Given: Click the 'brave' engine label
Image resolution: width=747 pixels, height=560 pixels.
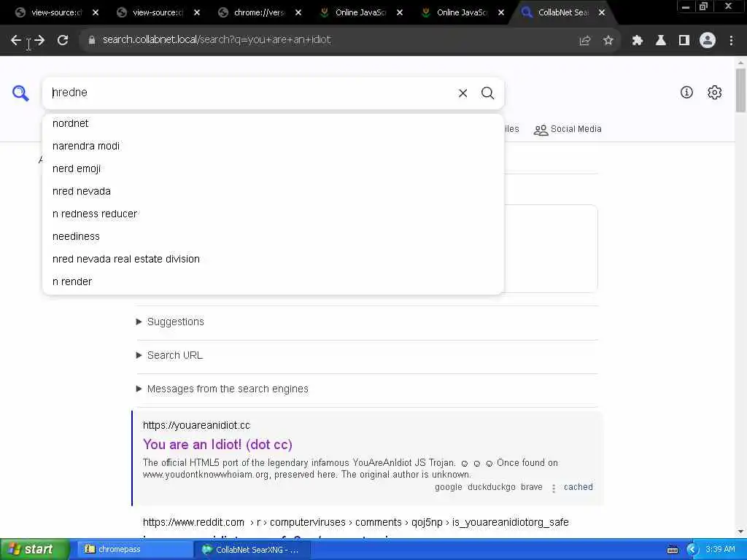Looking at the screenshot, I should coord(532,487).
